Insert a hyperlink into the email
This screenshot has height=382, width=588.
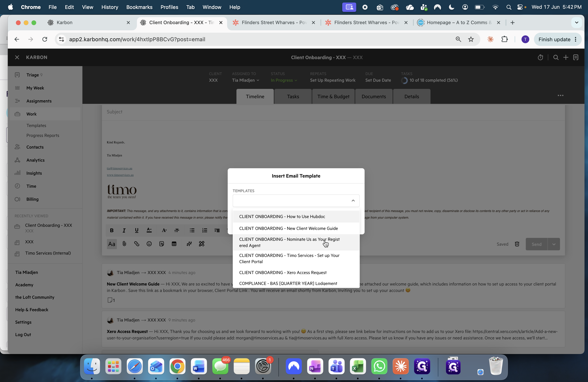tap(137, 244)
